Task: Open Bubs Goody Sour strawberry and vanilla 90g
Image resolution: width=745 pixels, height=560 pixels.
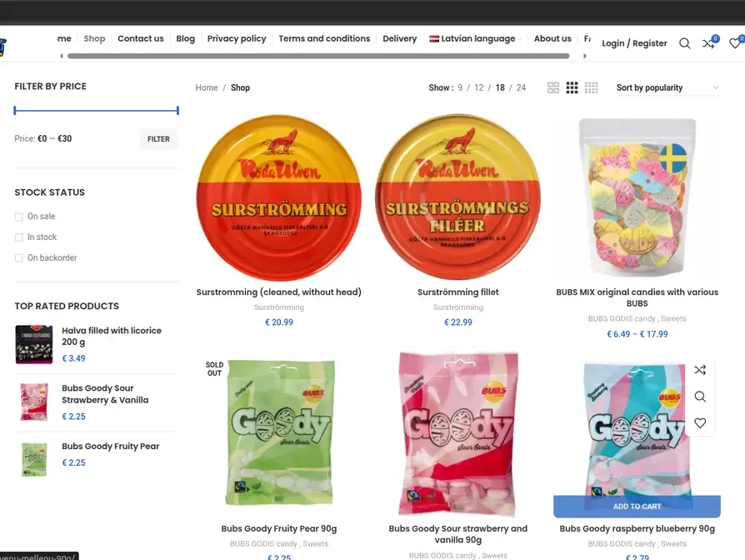Action: click(458, 534)
